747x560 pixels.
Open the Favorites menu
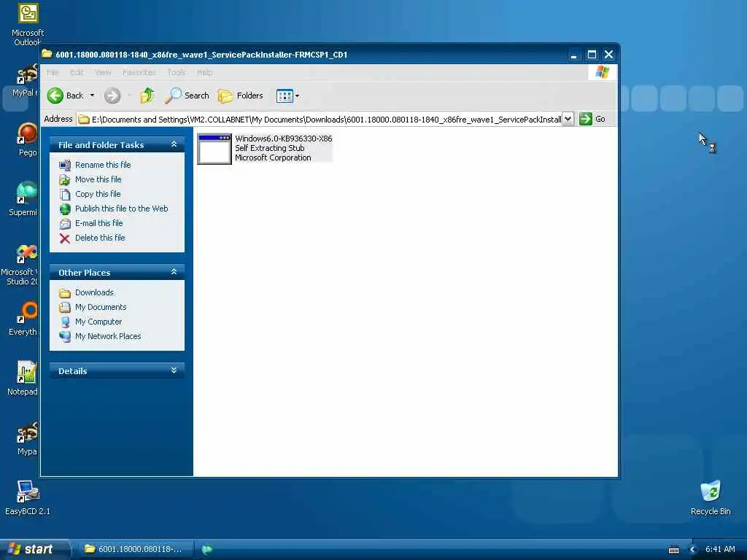point(139,72)
